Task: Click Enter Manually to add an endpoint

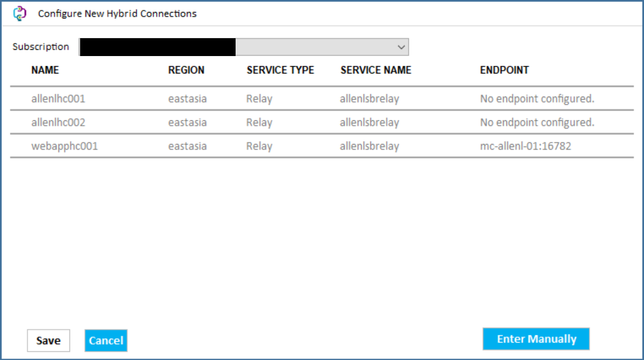Action: [x=536, y=339]
